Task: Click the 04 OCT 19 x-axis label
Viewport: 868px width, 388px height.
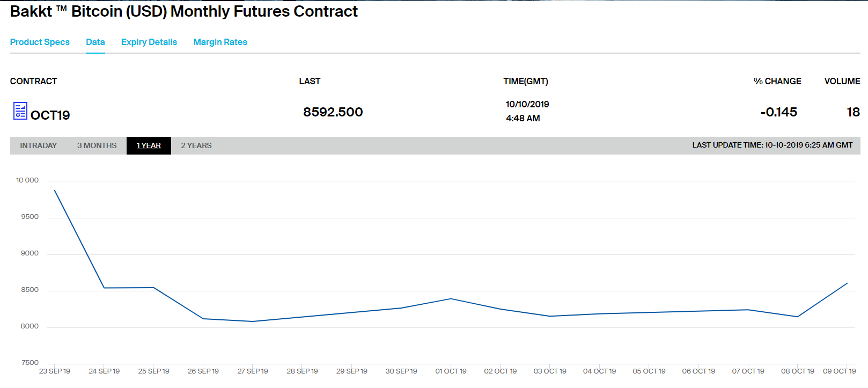Action: click(x=600, y=371)
